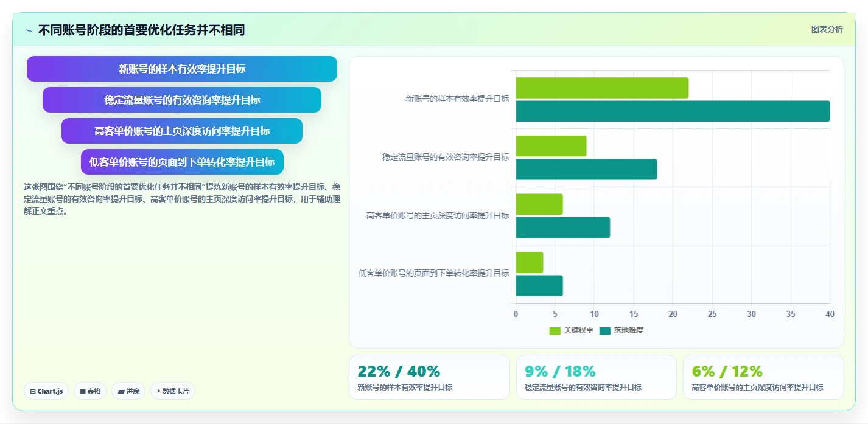Click the light green 关键权重 legend swatch

(x=555, y=330)
